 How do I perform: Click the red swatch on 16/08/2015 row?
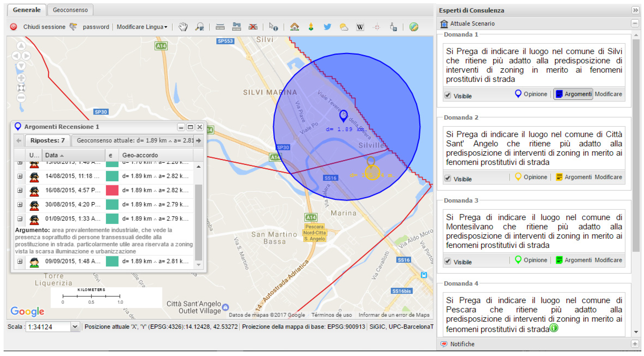(112, 190)
